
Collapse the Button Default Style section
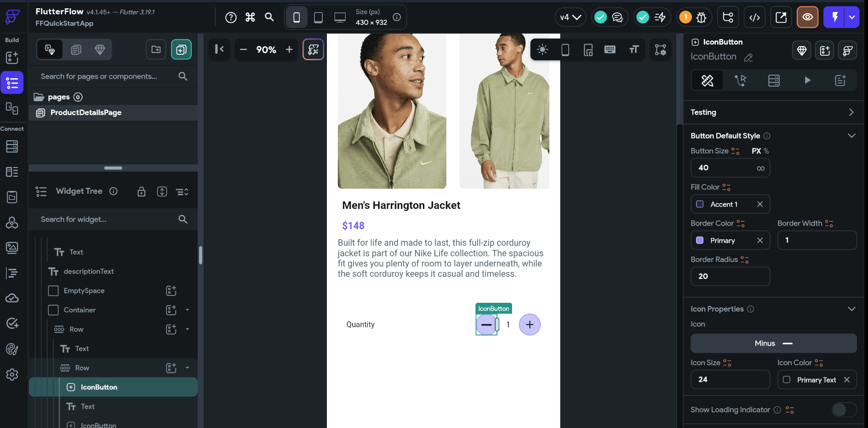coord(851,136)
